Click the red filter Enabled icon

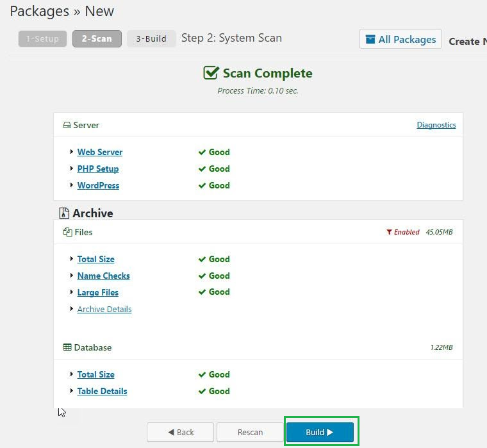pos(389,232)
